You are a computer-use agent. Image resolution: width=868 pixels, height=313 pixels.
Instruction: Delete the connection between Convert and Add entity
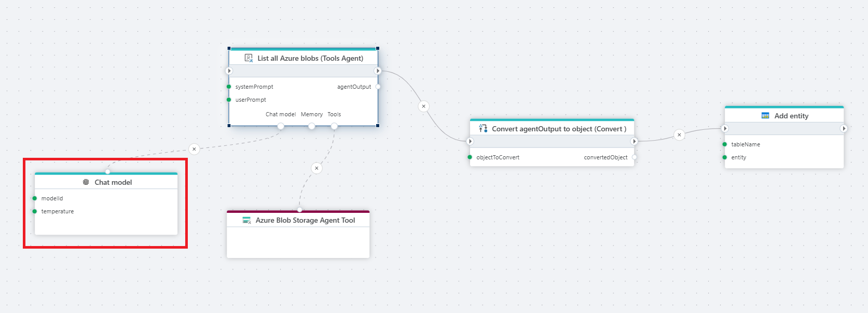pyautogui.click(x=679, y=135)
